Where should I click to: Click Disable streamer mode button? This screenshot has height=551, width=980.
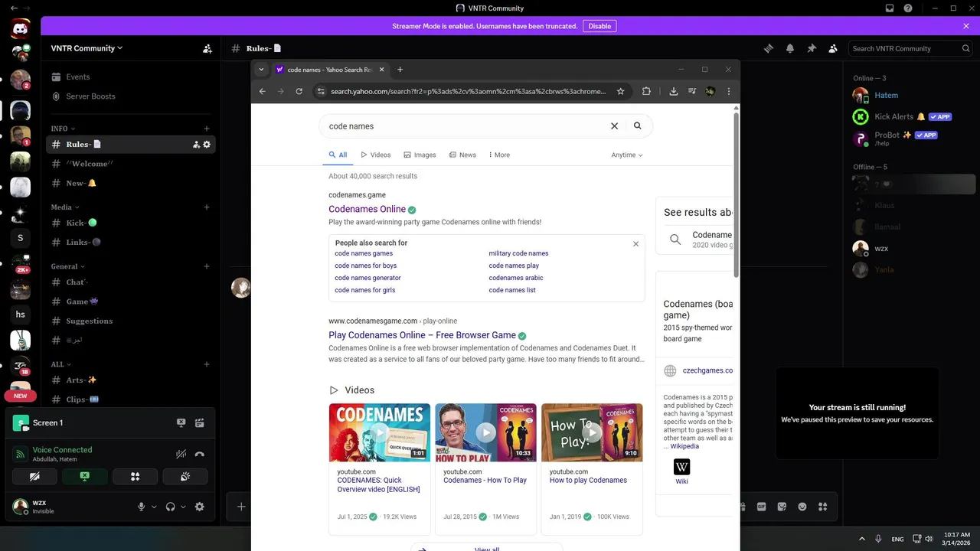pos(599,26)
